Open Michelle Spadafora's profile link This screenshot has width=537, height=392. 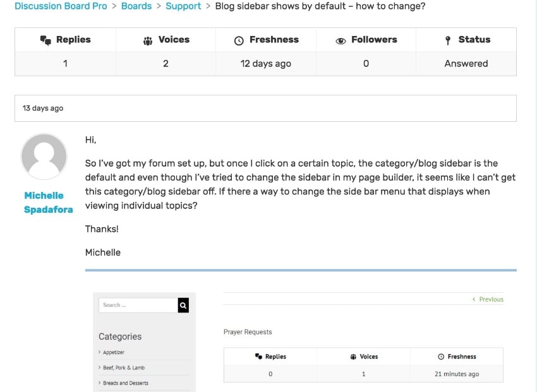[x=48, y=203]
